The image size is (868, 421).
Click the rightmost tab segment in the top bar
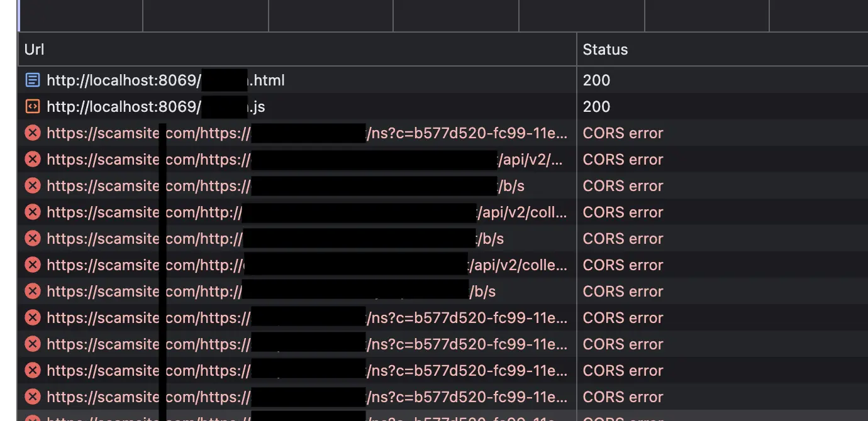point(818,16)
